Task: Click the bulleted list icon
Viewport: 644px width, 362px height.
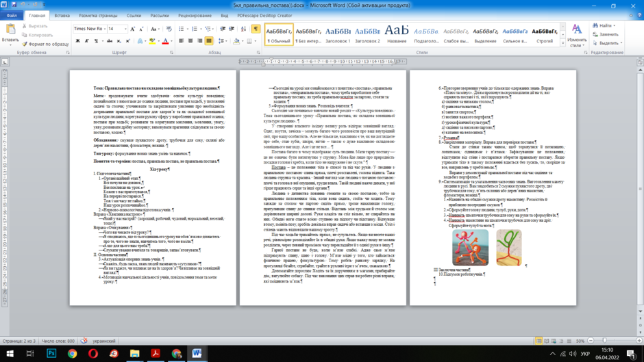Action: (182, 29)
